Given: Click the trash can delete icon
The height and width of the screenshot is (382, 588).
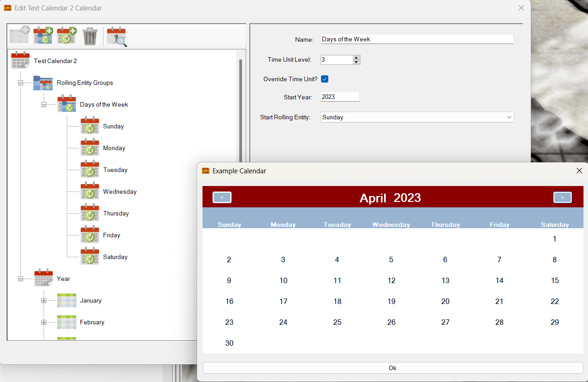Looking at the screenshot, I should [x=90, y=36].
